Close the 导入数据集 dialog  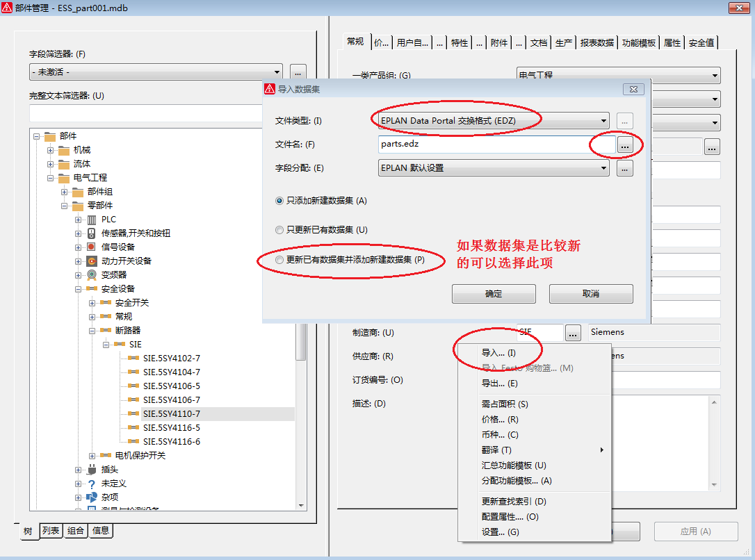(633, 90)
